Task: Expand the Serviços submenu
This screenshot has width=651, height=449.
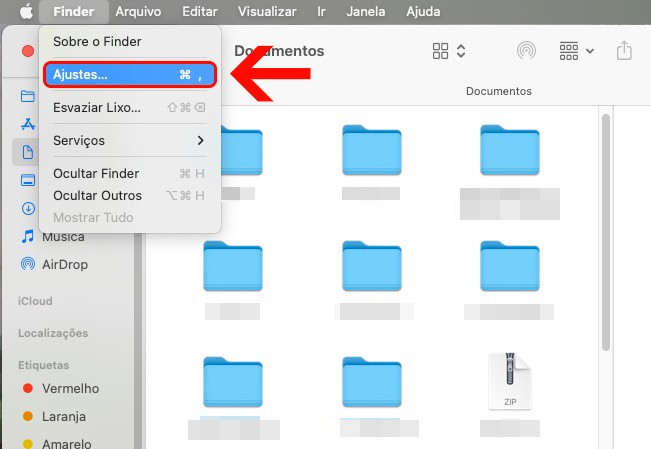Action: [x=130, y=140]
